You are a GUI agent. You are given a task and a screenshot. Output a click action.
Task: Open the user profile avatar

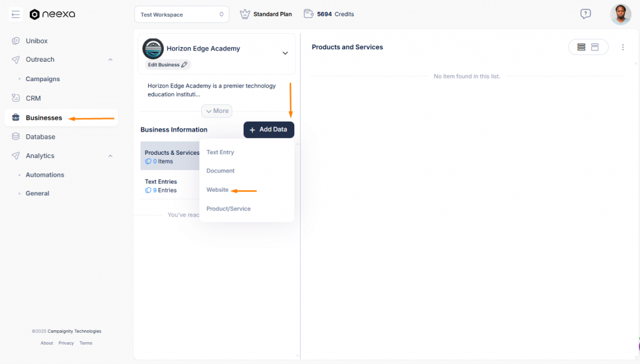[x=620, y=14]
